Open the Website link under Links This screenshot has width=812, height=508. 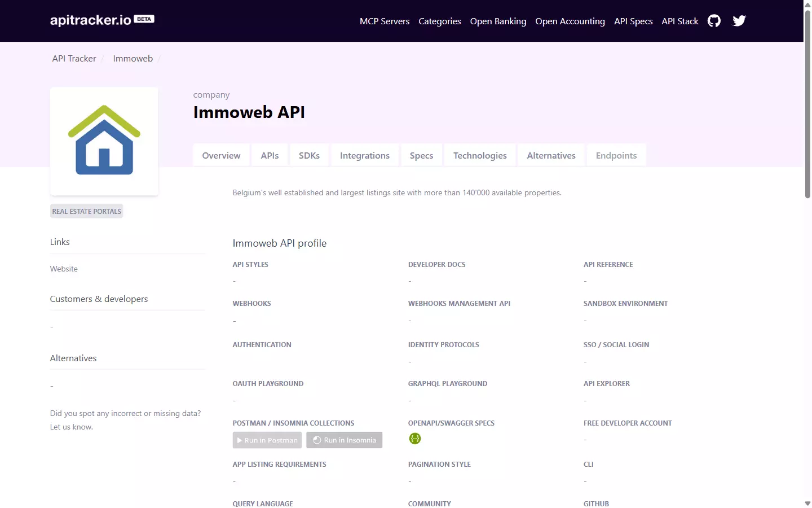[64, 269]
